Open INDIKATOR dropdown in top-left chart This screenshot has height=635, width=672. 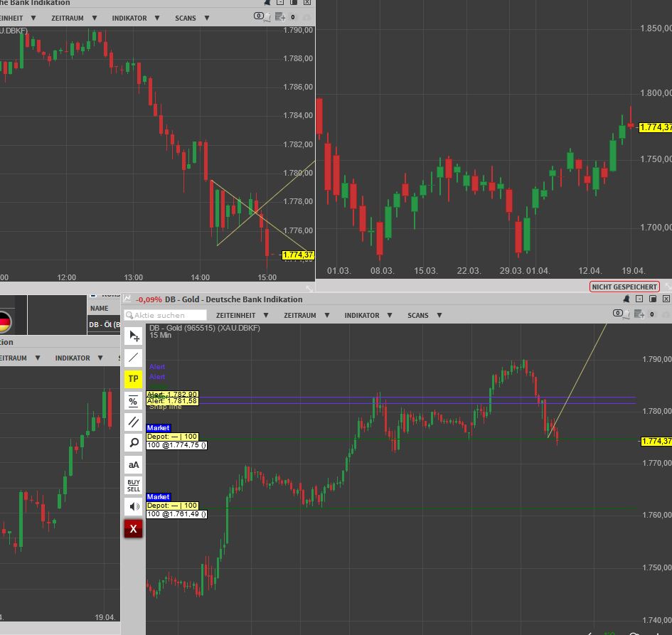click(136, 18)
